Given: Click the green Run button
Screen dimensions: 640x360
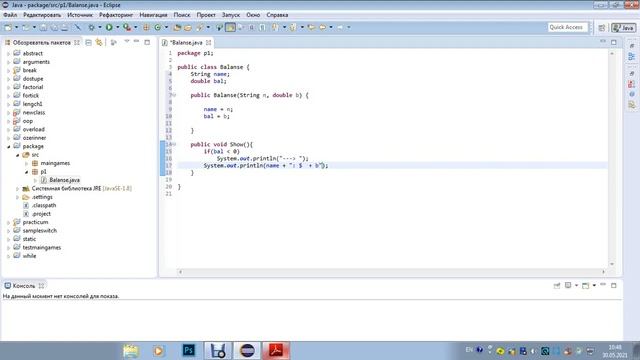Looking at the screenshot, I should pyautogui.click(x=109, y=27).
